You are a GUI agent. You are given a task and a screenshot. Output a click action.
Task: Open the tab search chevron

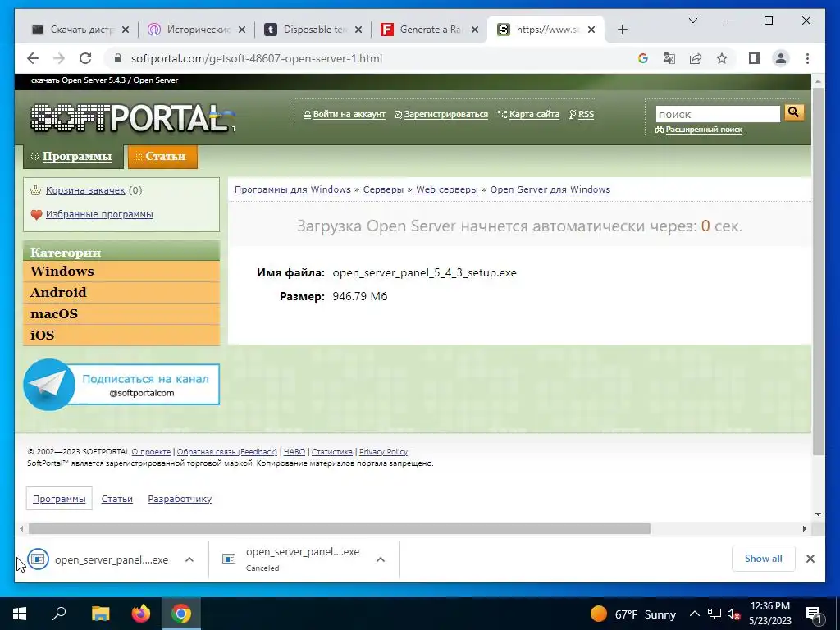click(692, 21)
